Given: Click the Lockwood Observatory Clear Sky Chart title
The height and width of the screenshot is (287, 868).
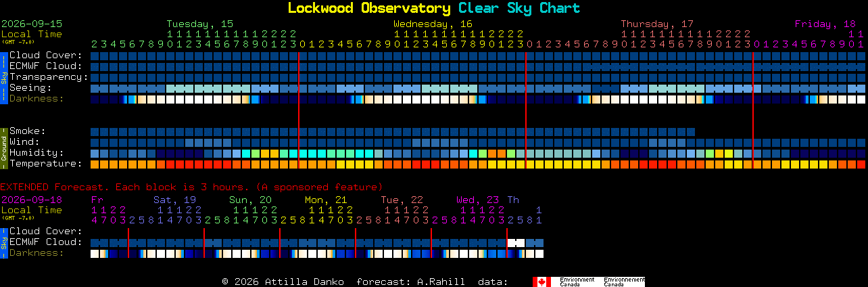Looking at the screenshot, I should (x=434, y=8).
